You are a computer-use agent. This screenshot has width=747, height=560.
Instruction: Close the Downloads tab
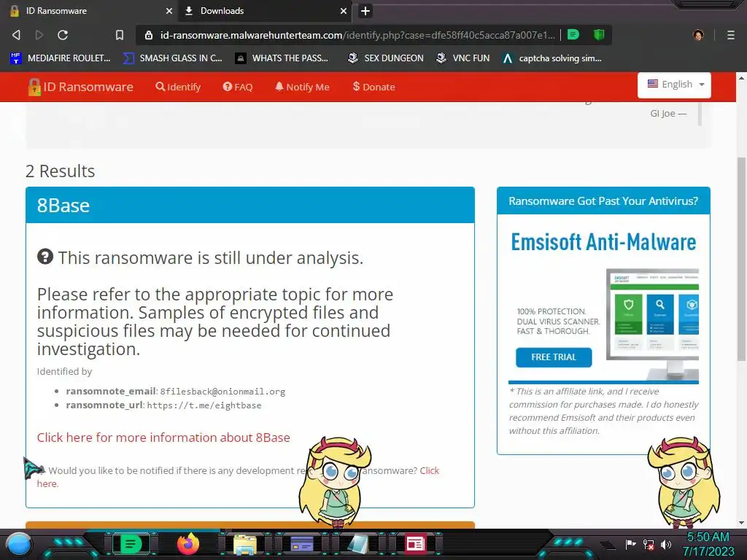(x=344, y=10)
